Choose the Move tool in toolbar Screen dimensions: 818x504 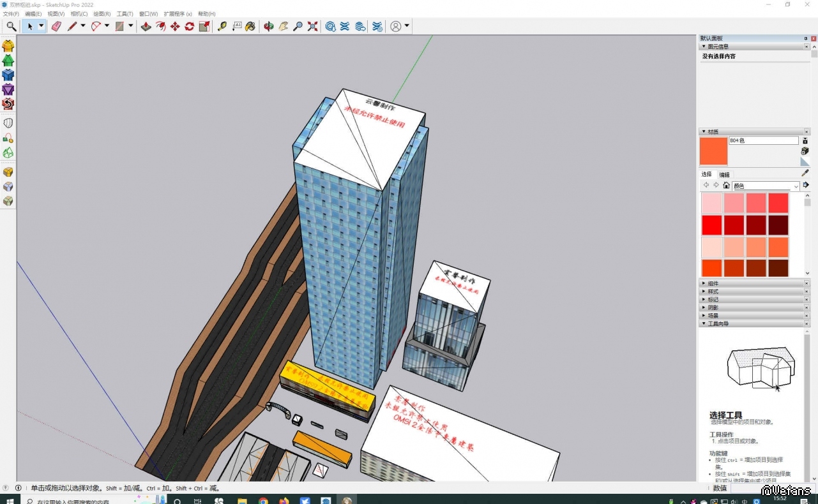click(x=175, y=26)
